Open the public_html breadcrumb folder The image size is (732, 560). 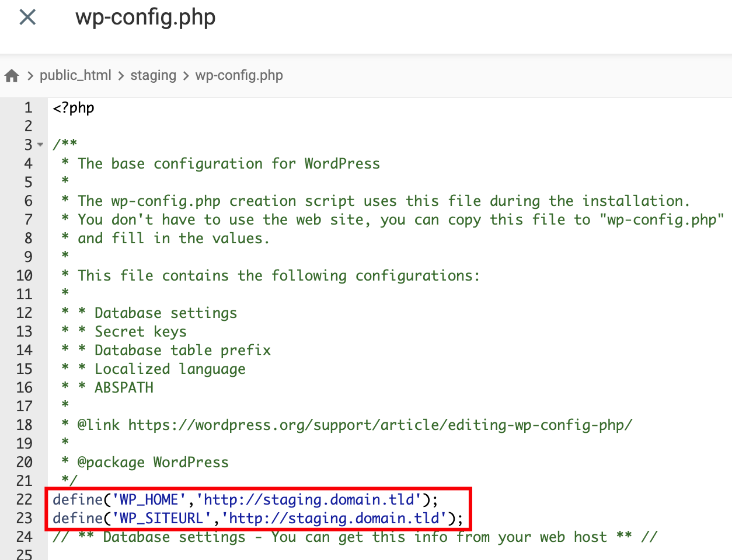click(x=75, y=75)
